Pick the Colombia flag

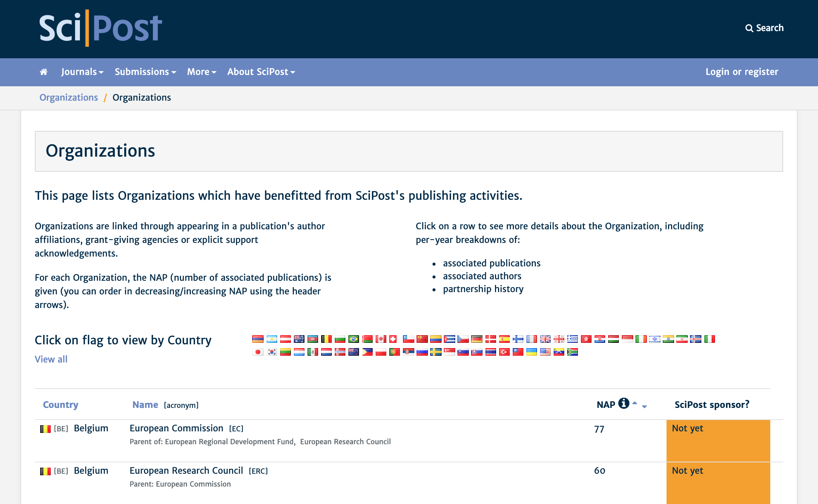coord(436,339)
